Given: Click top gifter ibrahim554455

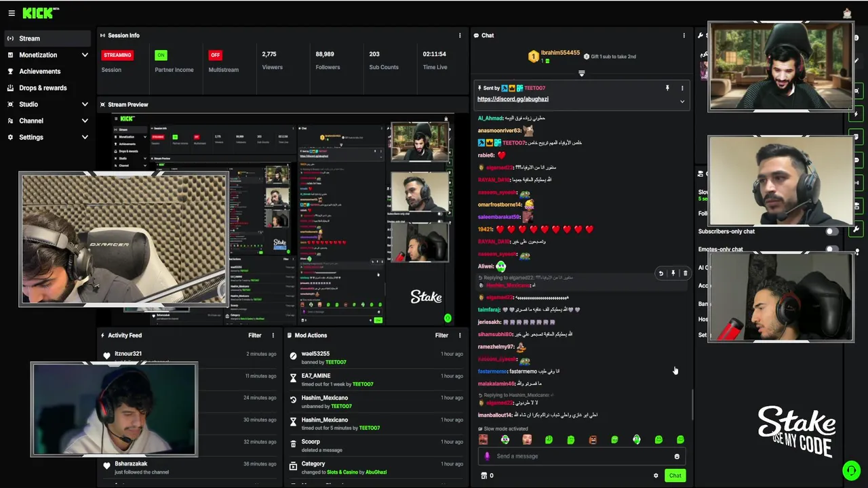Looking at the screenshot, I should click(x=560, y=53).
